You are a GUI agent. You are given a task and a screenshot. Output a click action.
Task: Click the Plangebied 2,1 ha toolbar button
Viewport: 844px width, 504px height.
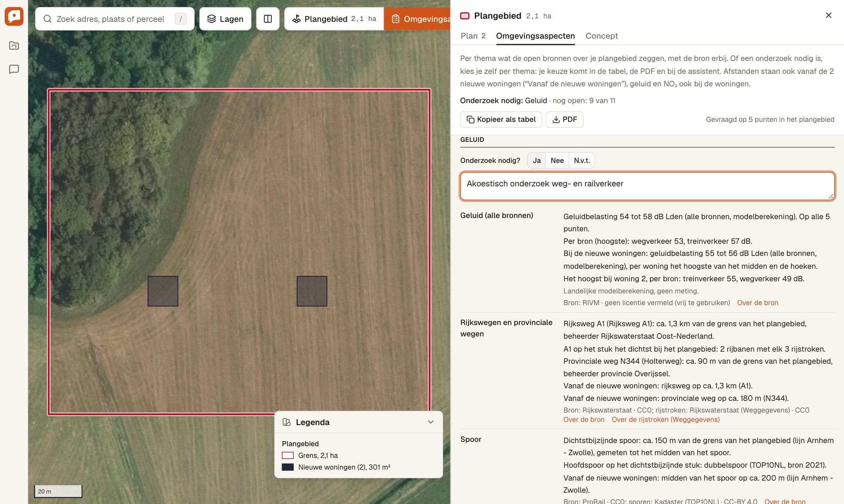tap(334, 19)
